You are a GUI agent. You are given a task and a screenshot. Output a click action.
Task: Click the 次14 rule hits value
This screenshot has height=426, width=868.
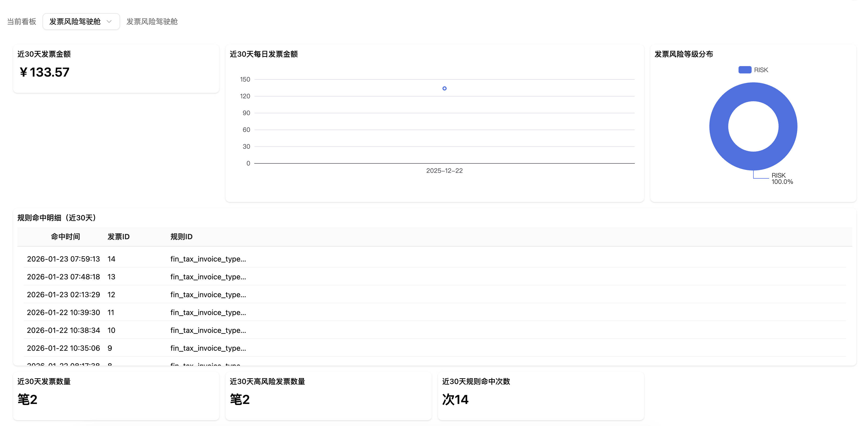455,400
